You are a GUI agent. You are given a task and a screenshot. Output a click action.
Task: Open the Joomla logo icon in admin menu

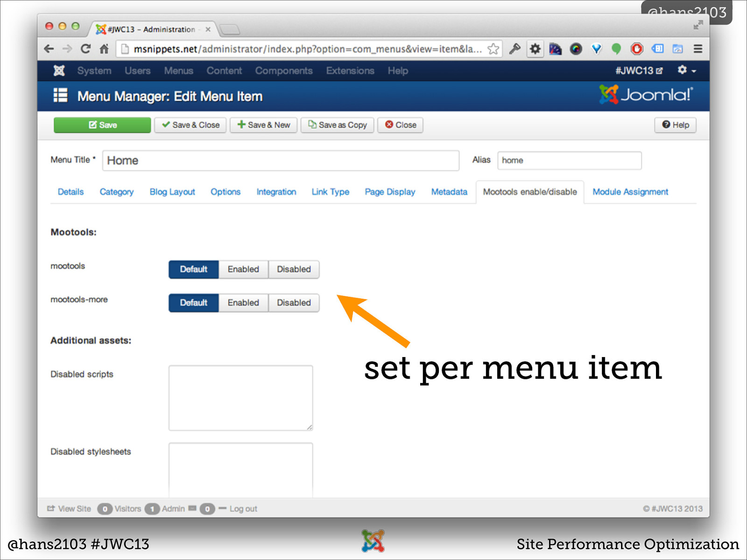[x=59, y=70]
